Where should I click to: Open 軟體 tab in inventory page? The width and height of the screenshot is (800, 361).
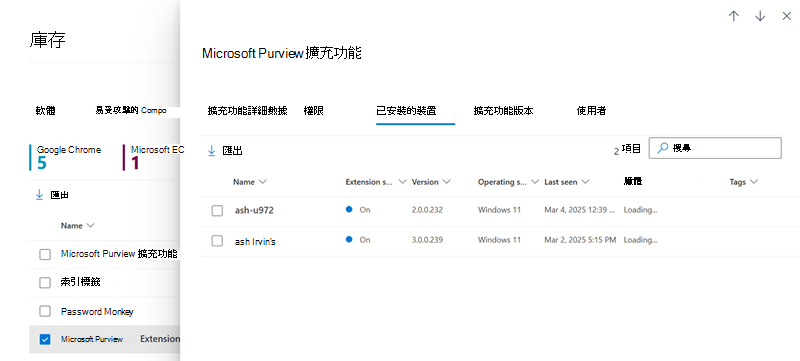(45, 111)
